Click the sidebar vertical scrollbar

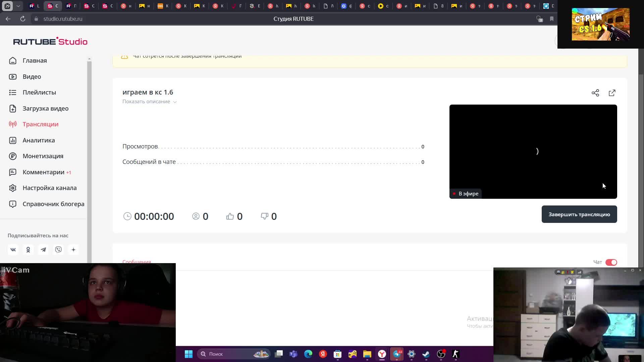89,151
